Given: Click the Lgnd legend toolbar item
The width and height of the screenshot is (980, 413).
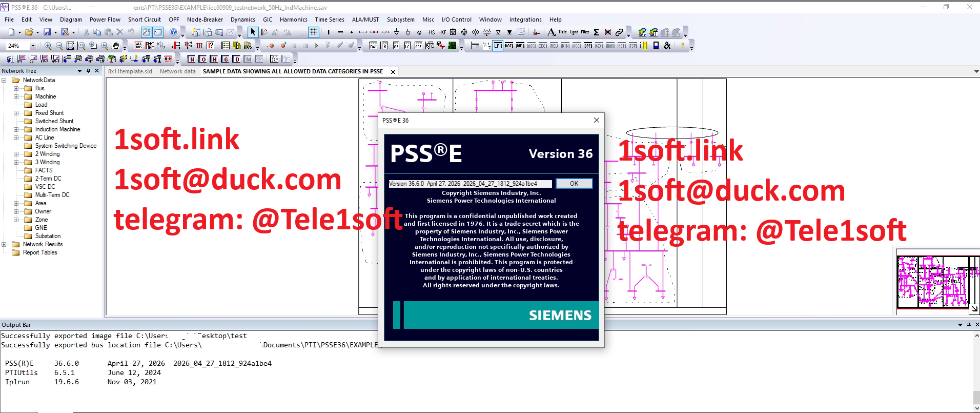Looking at the screenshot, I should [x=574, y=32].
